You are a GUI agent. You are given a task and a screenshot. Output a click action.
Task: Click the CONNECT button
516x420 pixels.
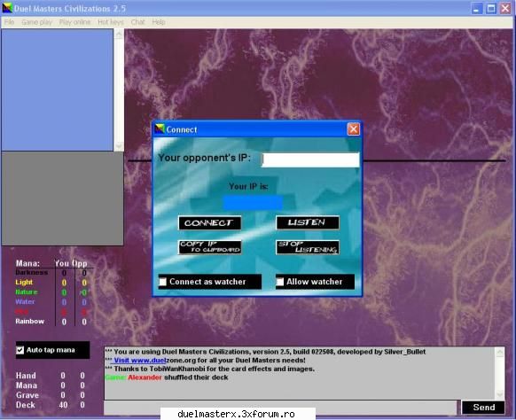point(209,223)
